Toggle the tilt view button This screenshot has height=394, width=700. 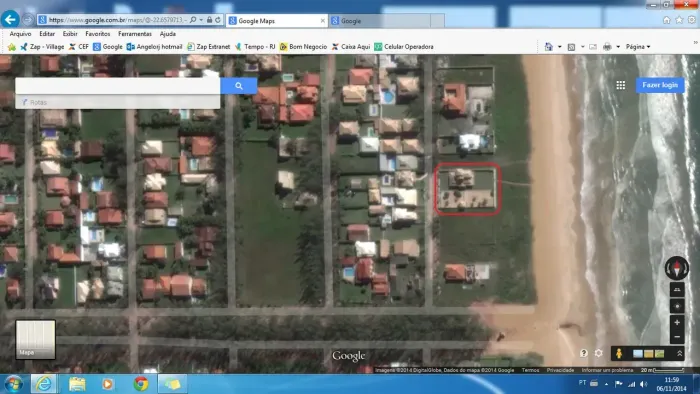point(677,290)
